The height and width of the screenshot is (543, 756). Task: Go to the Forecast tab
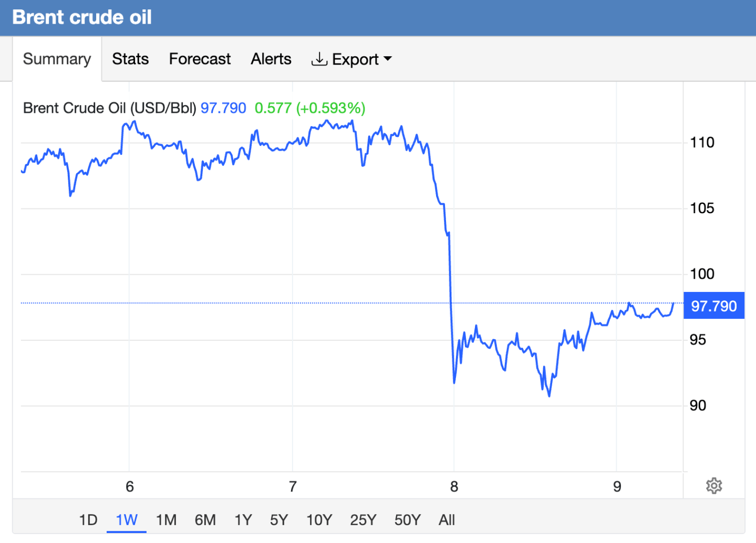[x=200, y=59]
